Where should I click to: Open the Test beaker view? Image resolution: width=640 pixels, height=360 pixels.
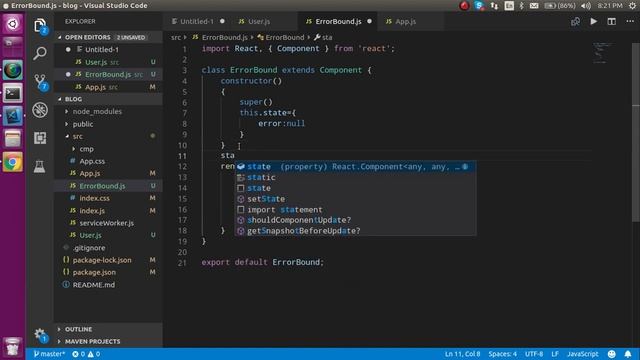40,167
